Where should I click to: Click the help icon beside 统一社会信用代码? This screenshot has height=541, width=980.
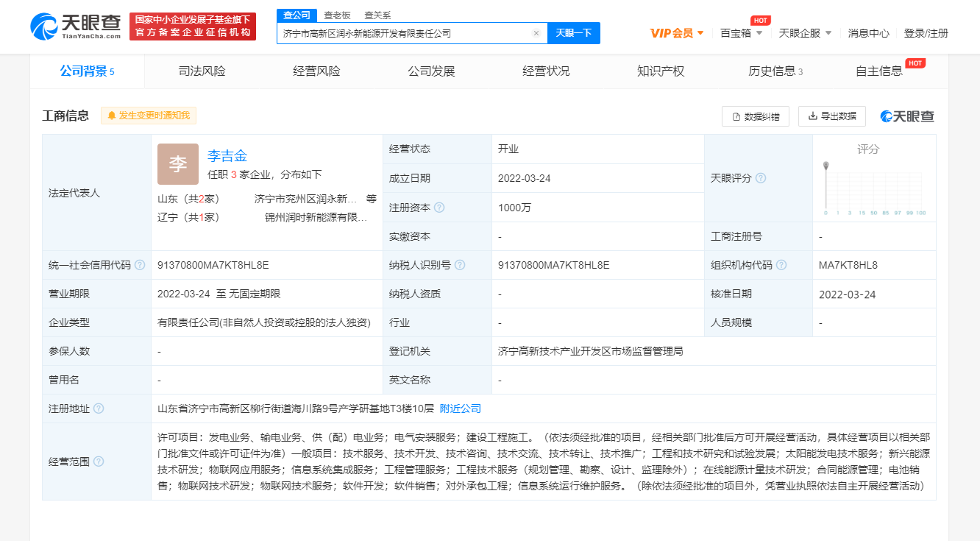point(140,265)
